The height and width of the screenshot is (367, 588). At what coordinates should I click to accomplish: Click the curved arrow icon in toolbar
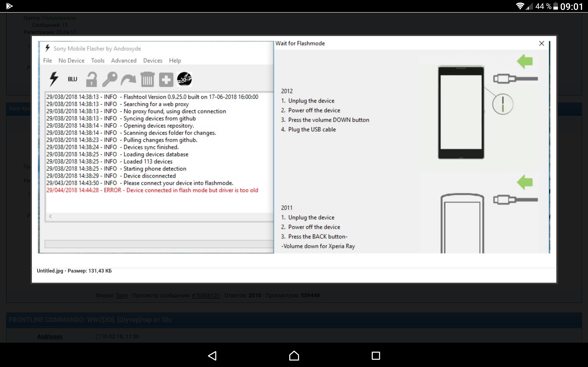click(128, 80)
